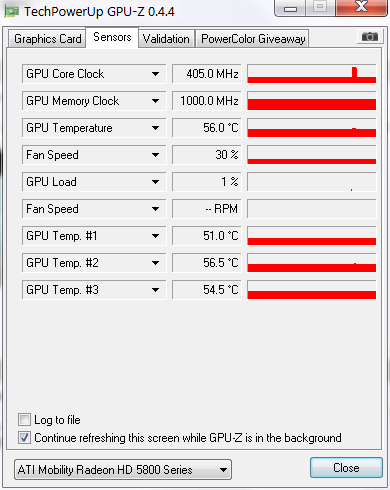Open the GPU Temp. #1 dropdown
Screen dimensions: 390x490
[94, 236]
